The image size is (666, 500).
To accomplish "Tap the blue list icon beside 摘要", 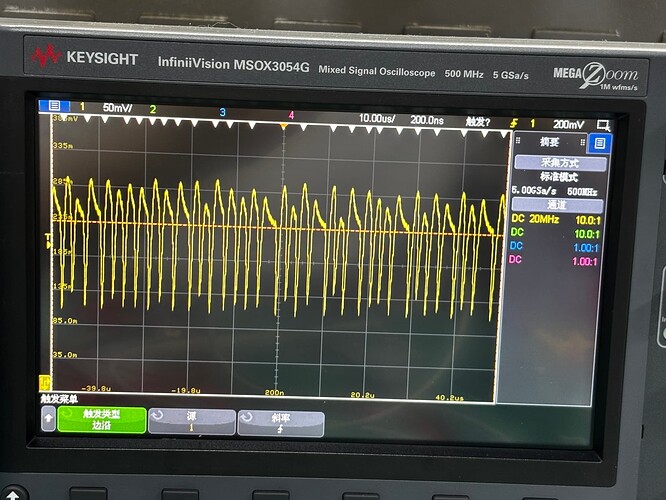I will tap(600, 143).
